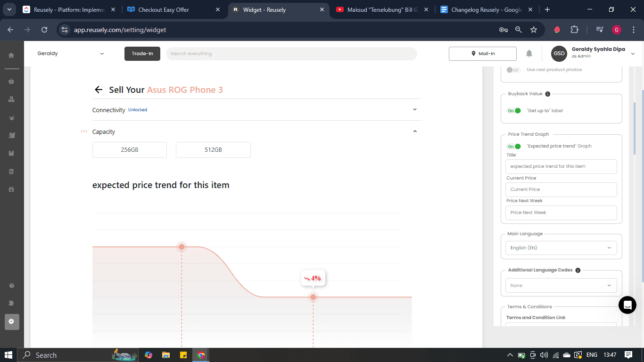Screen dimensions: 644x362
Task: Open the site information icon in address bar
Action: 65,29
